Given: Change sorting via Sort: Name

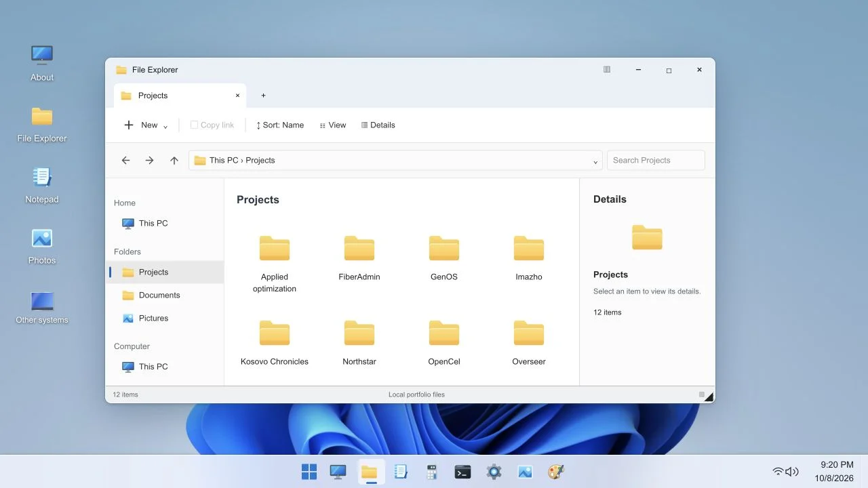Looking at the screenshot, I should (279, 125).
